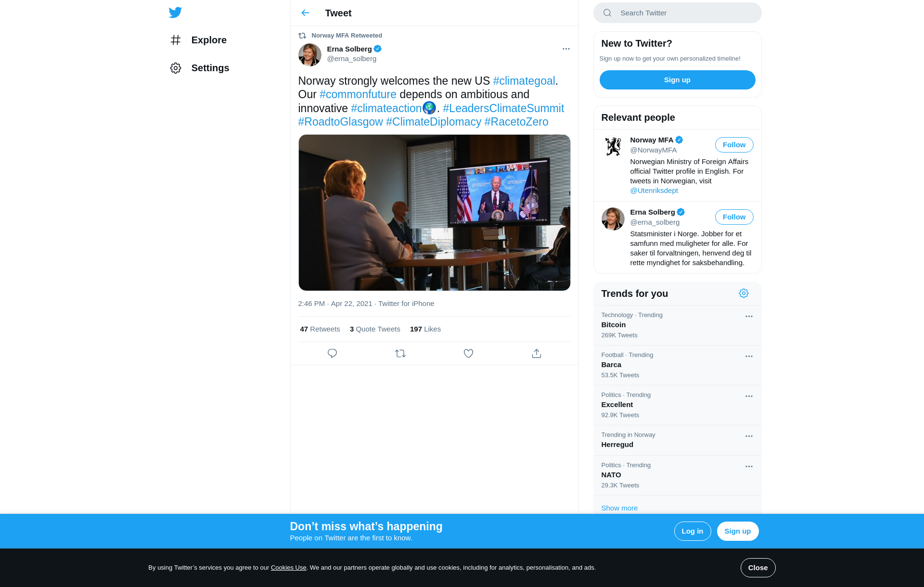This screenshot has height=587, width=924.
Task: Click the reply speech bubble icon
Action: [x=332, y=354]
